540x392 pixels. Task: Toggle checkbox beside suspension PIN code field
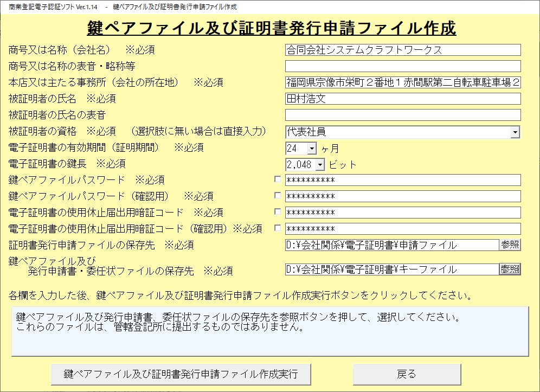[x=278, y=212]
